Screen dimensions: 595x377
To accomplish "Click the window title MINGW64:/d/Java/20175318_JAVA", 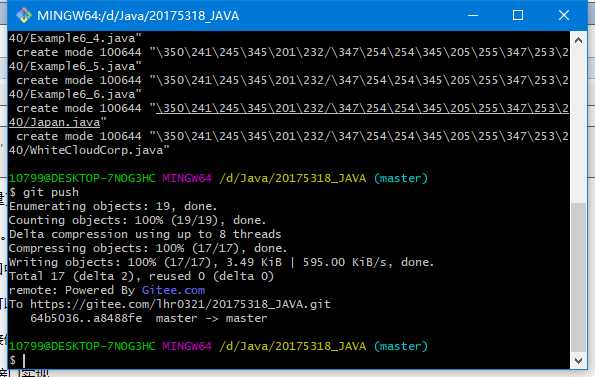I will point(138,16).
